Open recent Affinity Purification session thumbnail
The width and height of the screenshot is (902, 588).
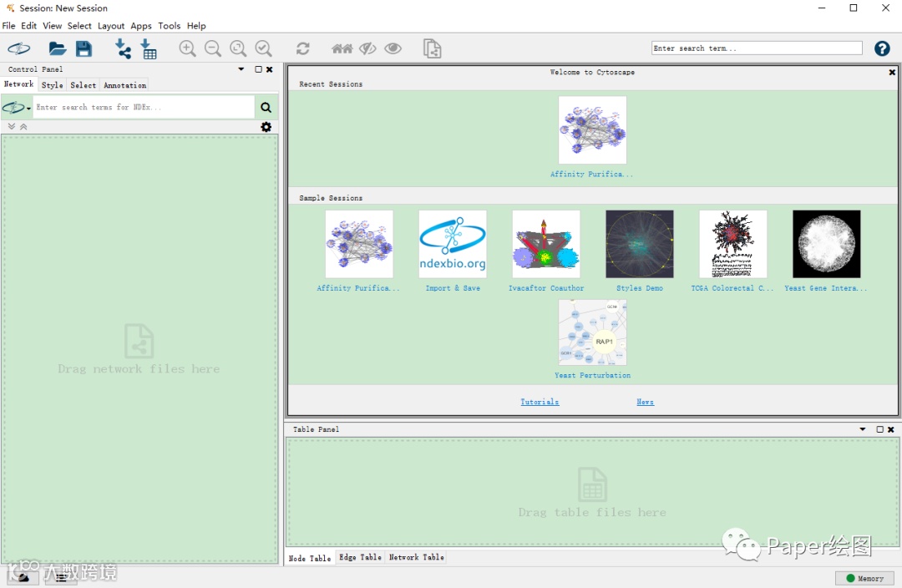point(592,130)
